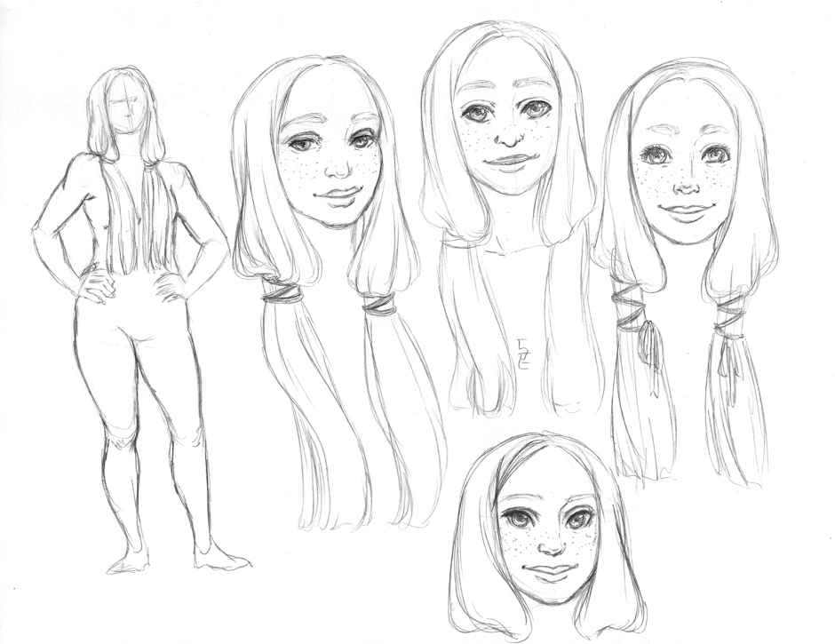The image size is (835, 644).
Task: Click the second portrait's nose
Action: coord(338,168)
